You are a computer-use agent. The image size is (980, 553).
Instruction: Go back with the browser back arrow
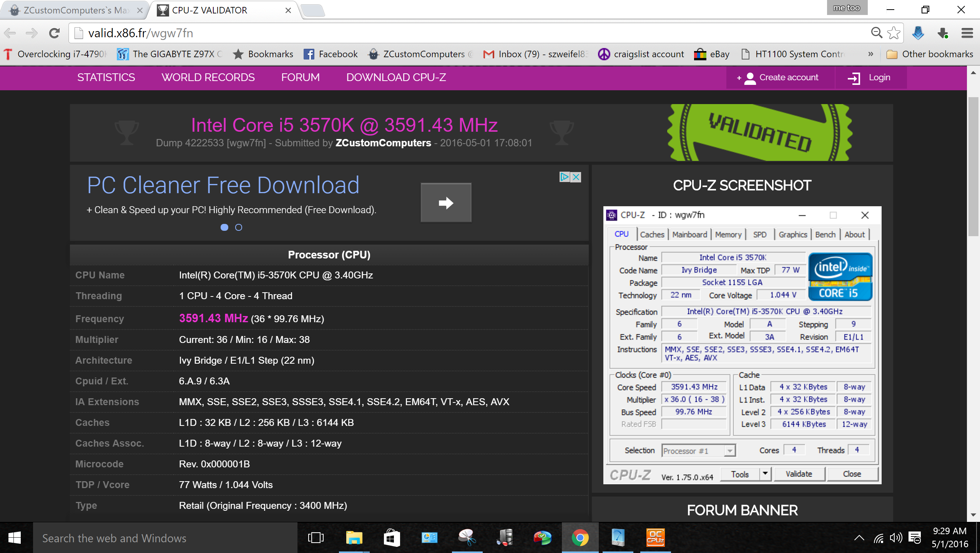point(10,33)
